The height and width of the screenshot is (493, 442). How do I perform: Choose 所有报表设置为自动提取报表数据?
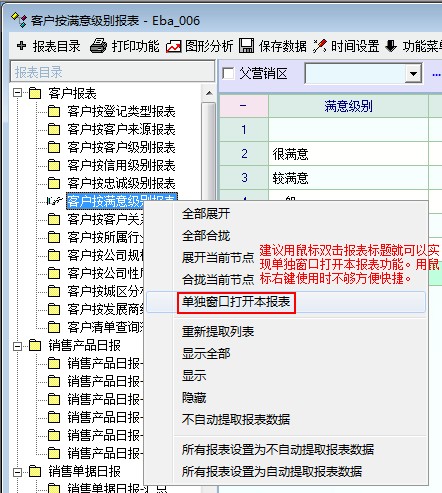[272, 471]
